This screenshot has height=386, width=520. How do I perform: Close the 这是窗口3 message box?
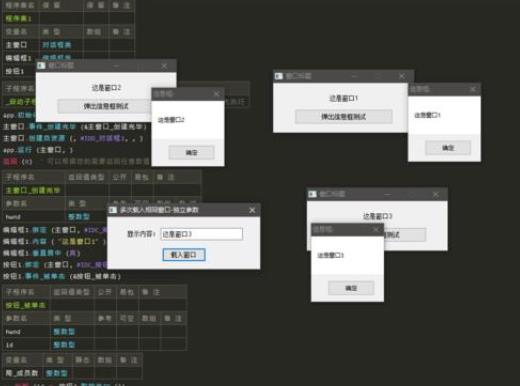pos(376,229)
